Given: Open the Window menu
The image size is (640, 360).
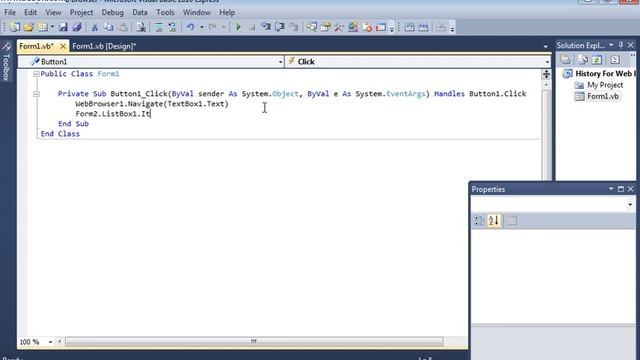Looking at the screenshot, I should coord(197,13).
